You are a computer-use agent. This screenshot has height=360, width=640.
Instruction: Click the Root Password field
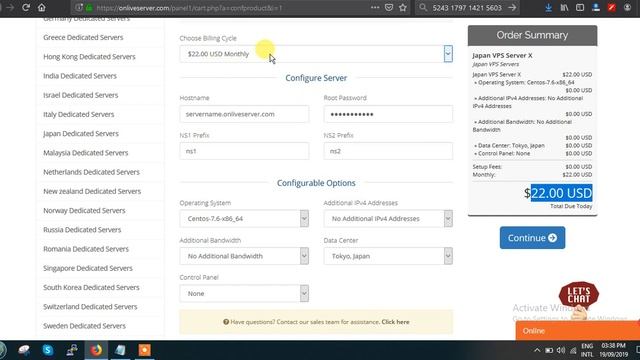pos(388,114)
